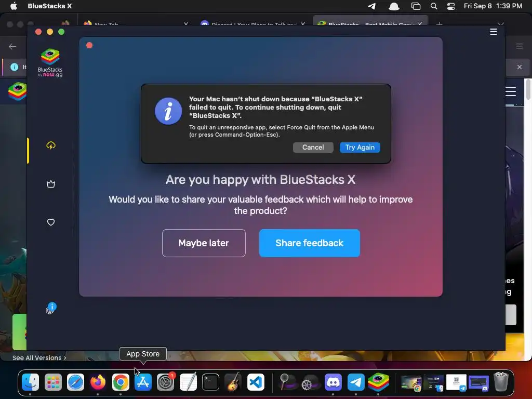Open Discord from the Dock

333,382
